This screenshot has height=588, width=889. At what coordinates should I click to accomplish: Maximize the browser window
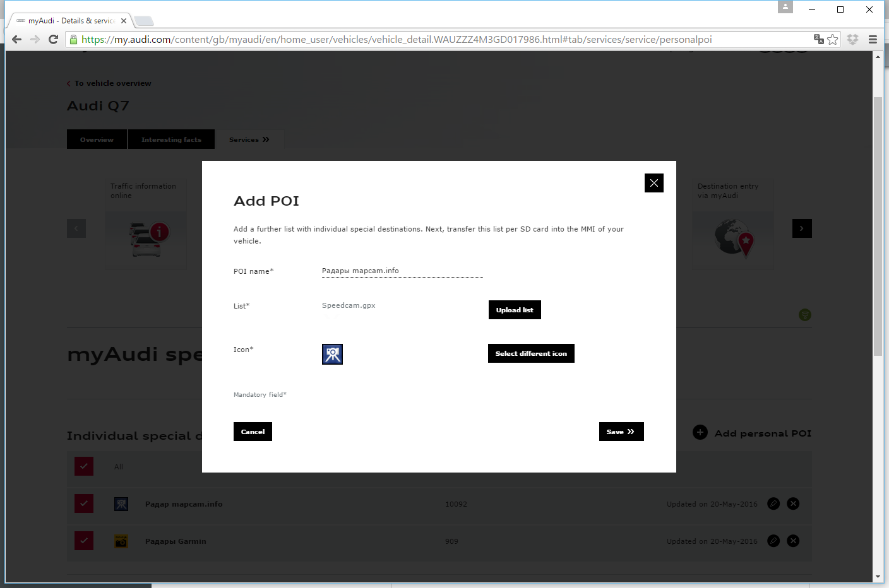coord(840,9)
